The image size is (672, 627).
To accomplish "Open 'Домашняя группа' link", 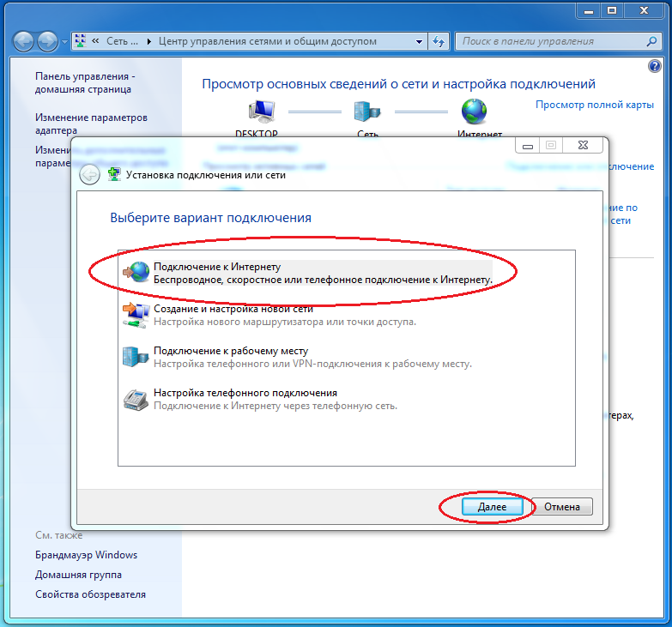I will (78, 575).
